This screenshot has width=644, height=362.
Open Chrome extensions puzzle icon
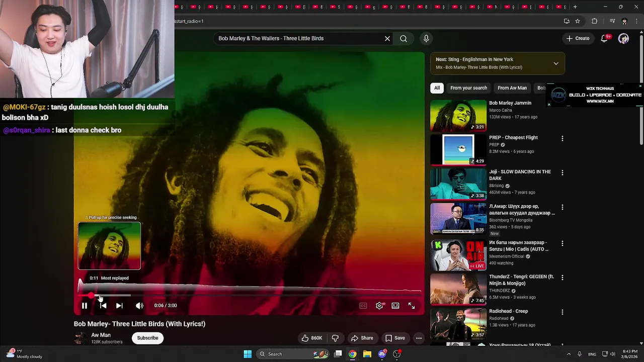[x=595, y=21]
